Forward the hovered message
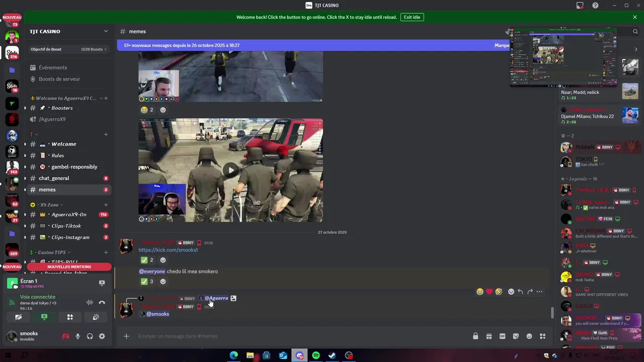The width and height of the screenshot is (644, 362). point(530,292)
